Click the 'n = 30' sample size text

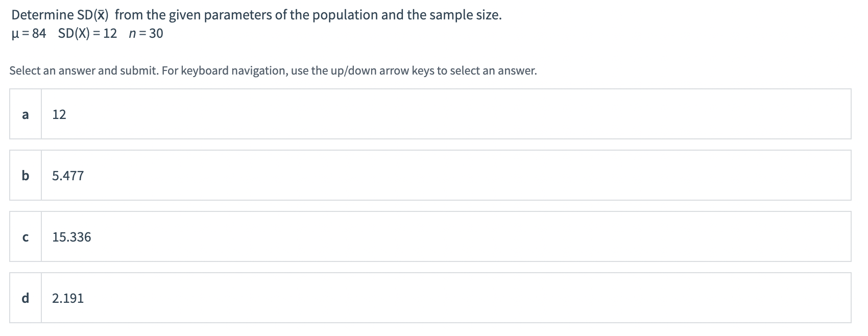pyautogui.click(x=147, y=34)
